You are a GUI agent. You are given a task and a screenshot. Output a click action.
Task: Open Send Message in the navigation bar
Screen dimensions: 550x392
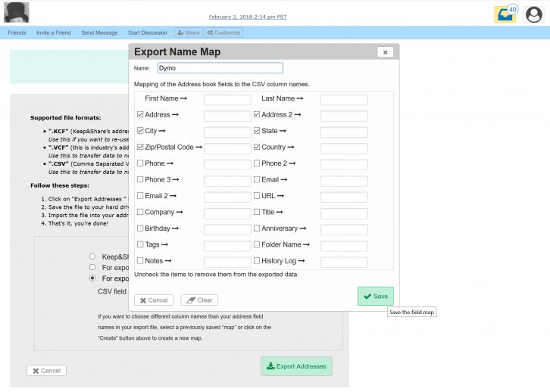99,33
